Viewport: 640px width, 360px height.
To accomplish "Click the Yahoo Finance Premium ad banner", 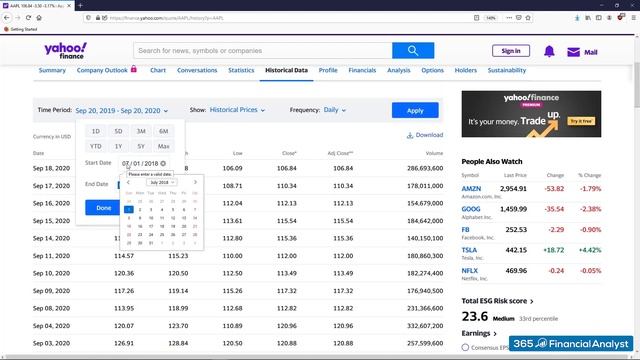I will [531, 114].
